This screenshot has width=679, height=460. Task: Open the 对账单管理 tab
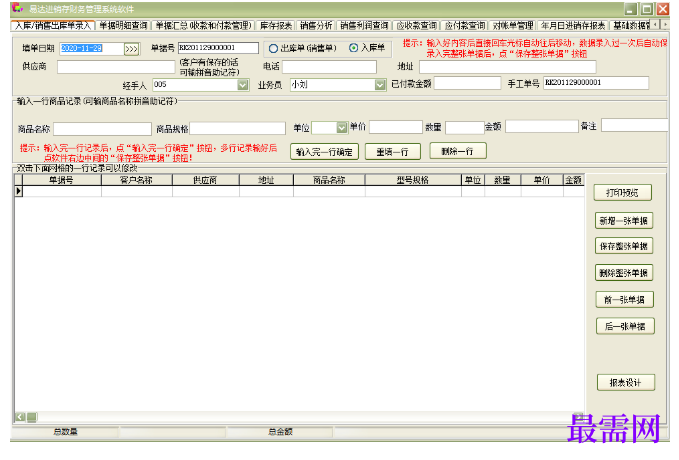[513, 26]
